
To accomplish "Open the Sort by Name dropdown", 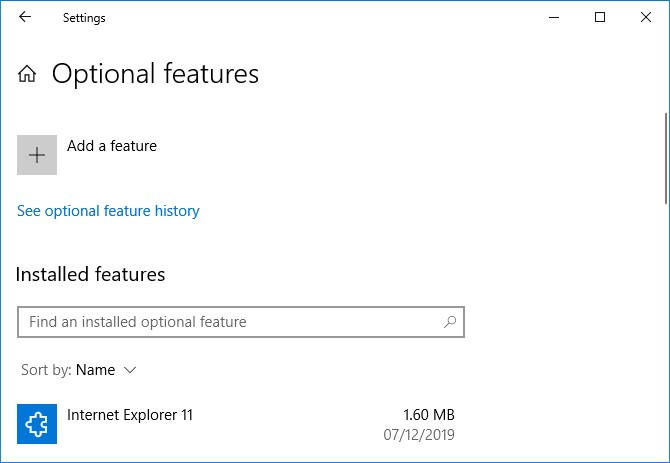I will [96, 370].
